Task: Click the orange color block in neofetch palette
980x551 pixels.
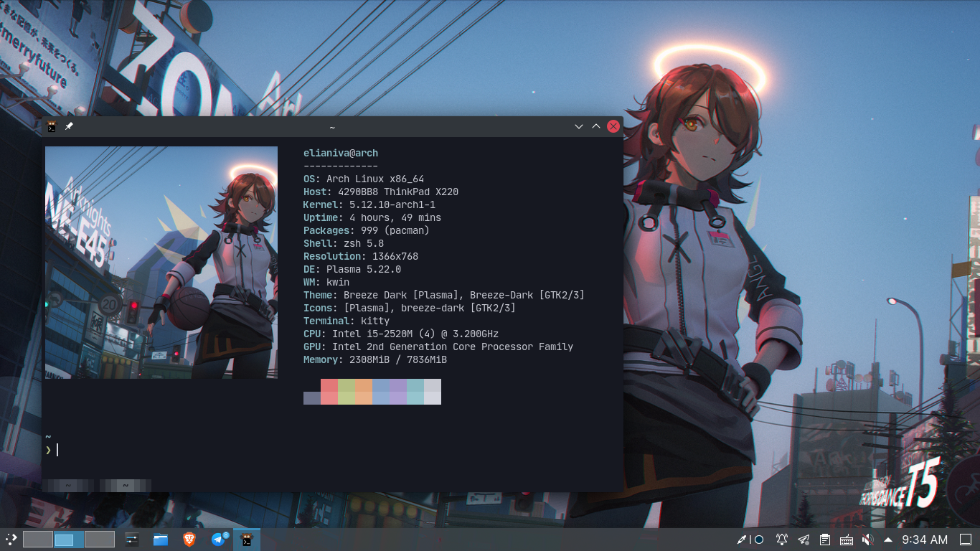Action: tap(364, 392)
